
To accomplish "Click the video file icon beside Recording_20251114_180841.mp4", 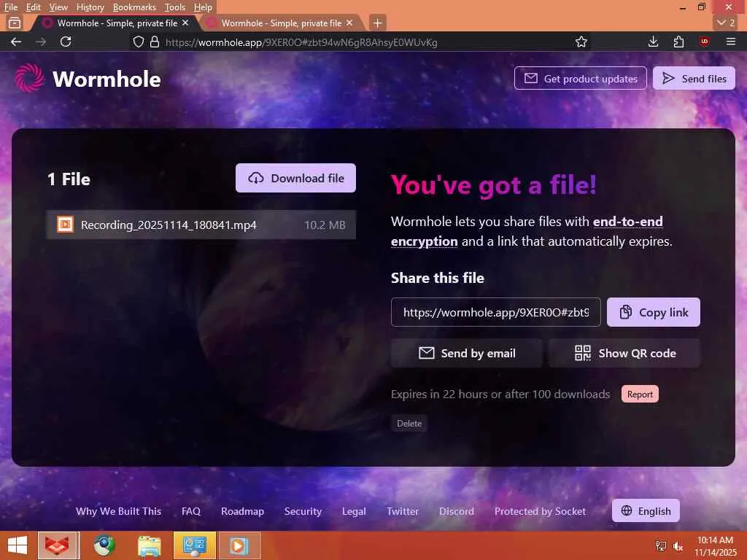I will coord(65,225).
